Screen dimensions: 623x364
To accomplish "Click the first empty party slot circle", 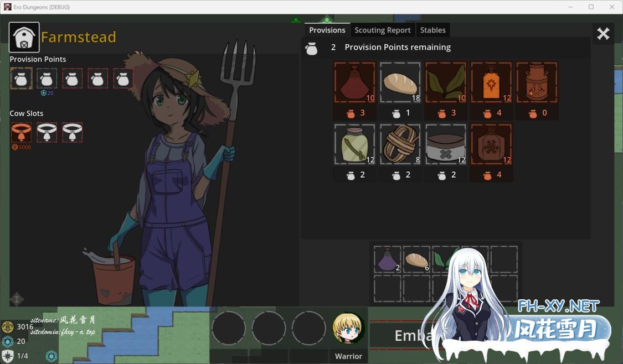I will [x=229, y=328].
